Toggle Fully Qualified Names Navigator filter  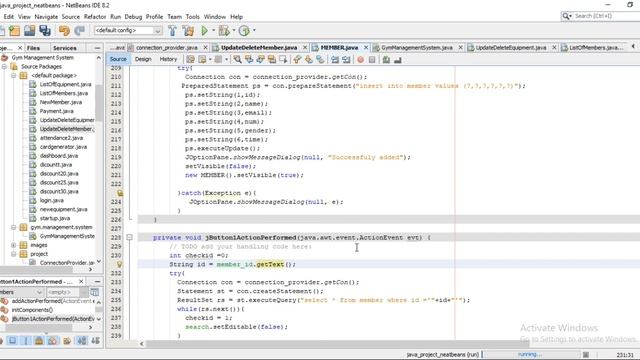point(67,340)
